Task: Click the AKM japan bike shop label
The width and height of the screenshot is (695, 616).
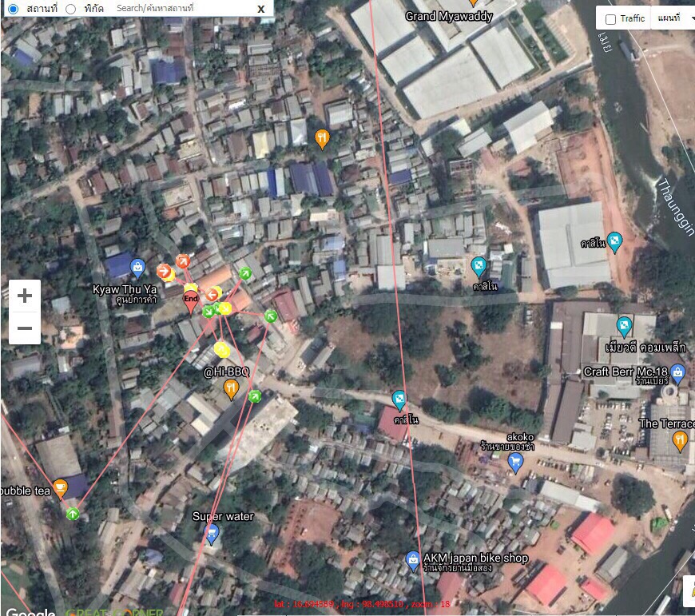Action: pos(475,558)
